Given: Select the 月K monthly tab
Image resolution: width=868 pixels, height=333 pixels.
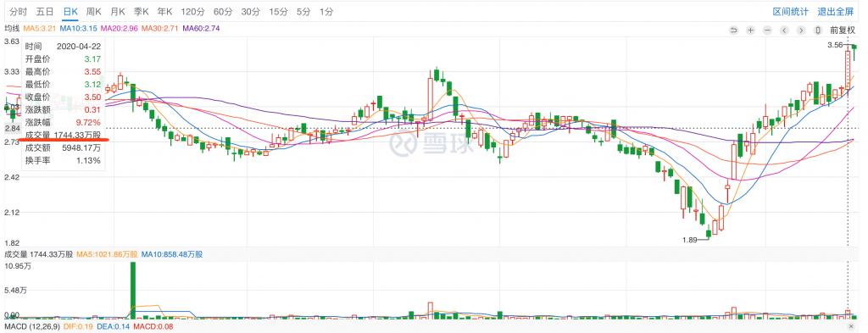Looking at the screenshot, I should 117,12.
